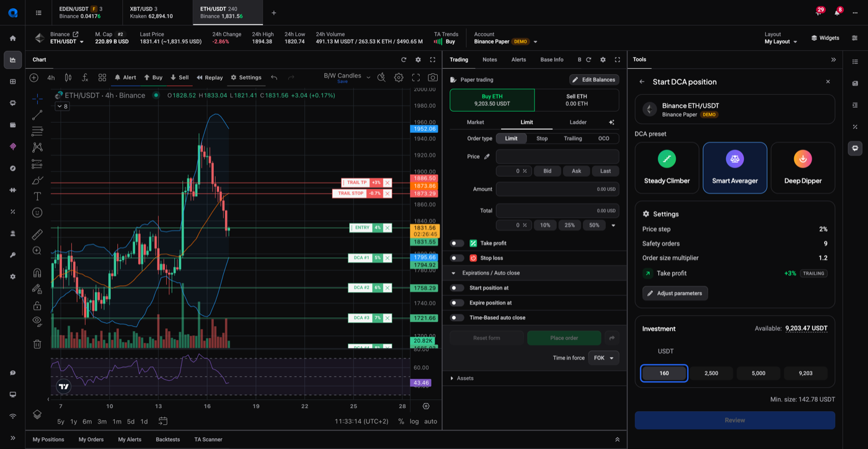
Task: Enable the Take profit toggle
Action: click(x=457, y=243)
